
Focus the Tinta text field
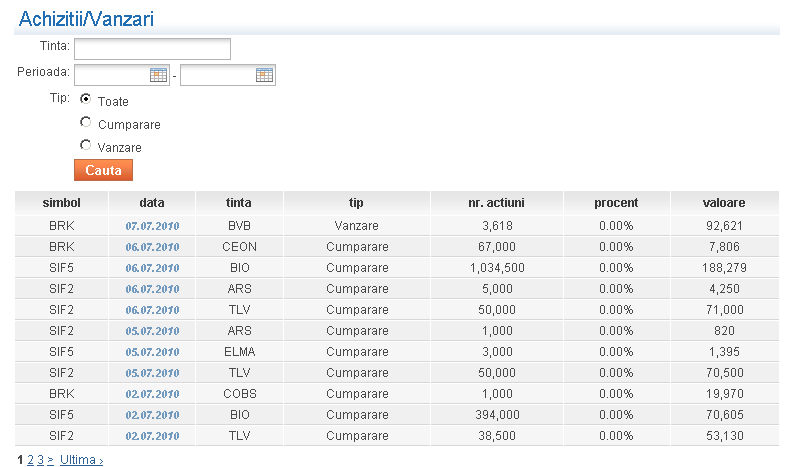152,49
